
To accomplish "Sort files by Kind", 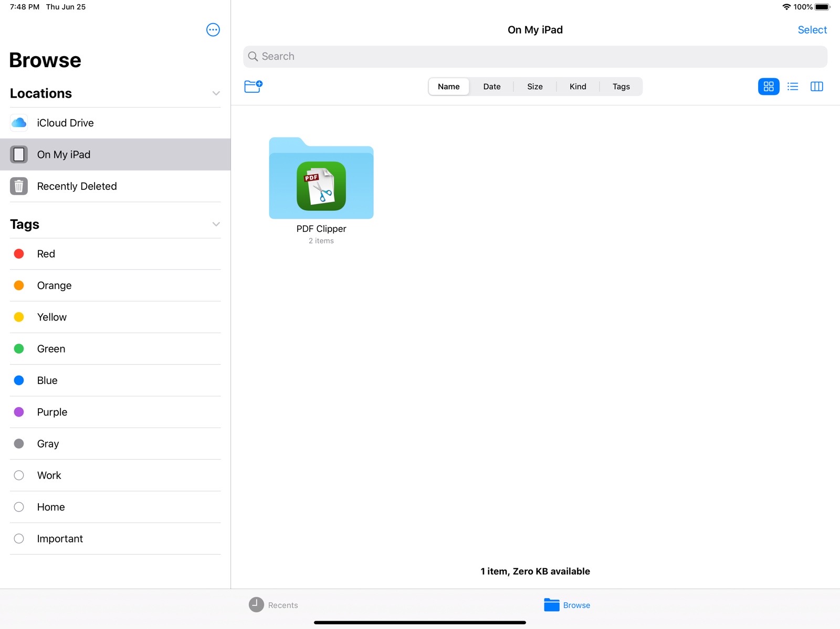I will point(577,87).
